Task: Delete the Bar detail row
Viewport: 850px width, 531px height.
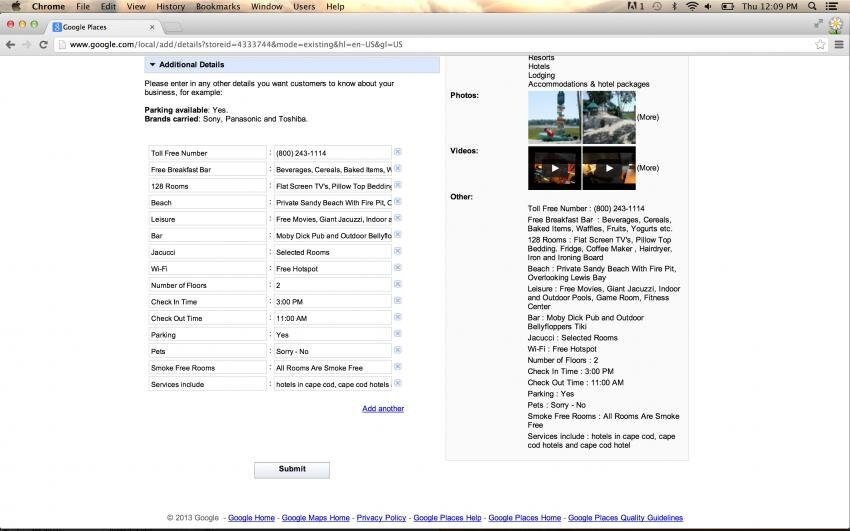Action: pos(397,235)
